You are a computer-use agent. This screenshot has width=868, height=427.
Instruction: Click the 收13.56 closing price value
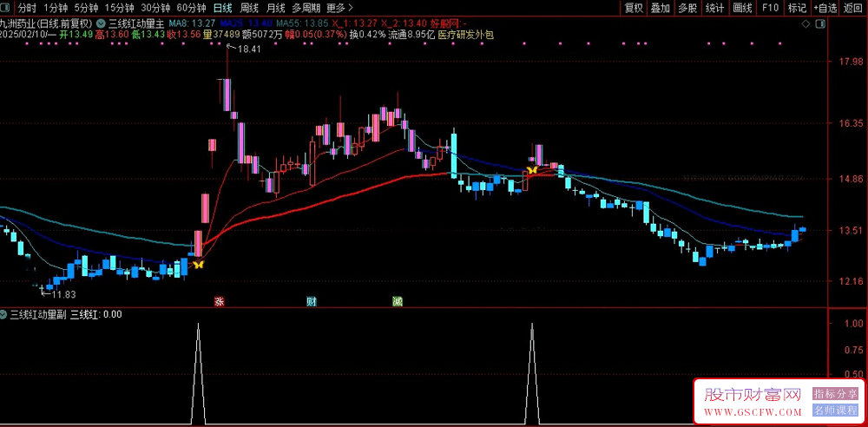point(184,35)
